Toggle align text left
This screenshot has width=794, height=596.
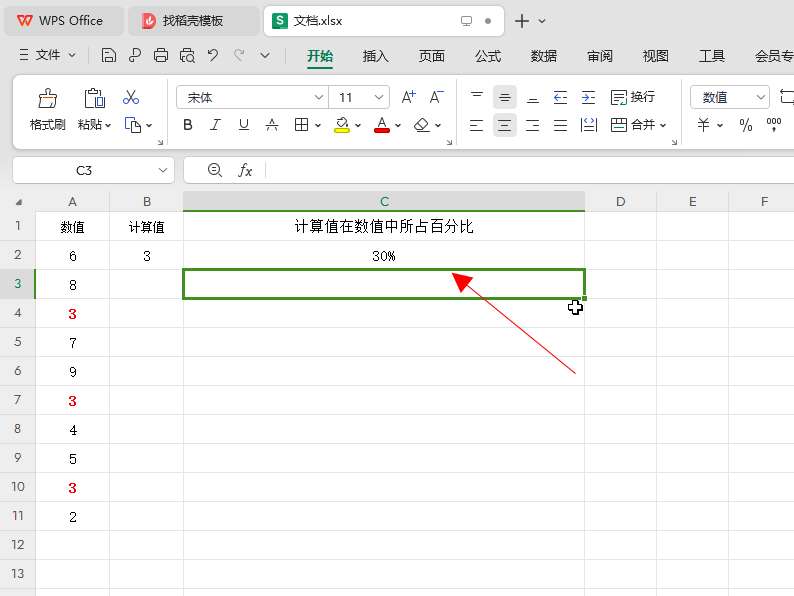476,125
